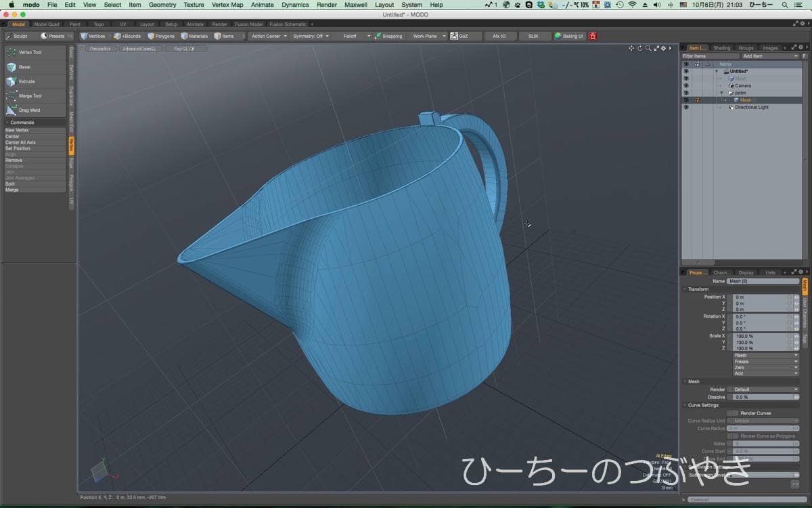Launch GoZ export
Image resolution: width=812 pixels, height=508 pixels.
[x=459, y=36]
